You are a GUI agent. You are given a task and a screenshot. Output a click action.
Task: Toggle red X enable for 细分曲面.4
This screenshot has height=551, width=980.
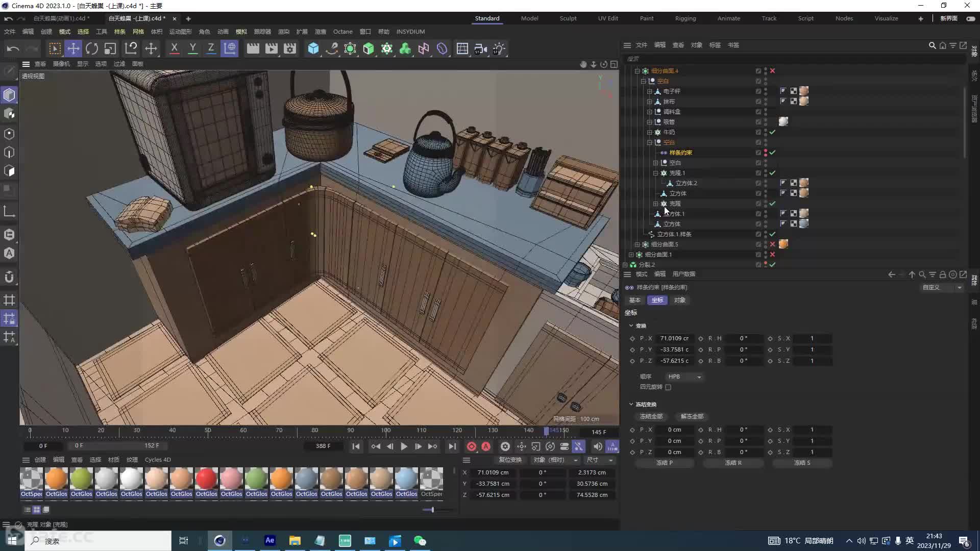[772, 71]
